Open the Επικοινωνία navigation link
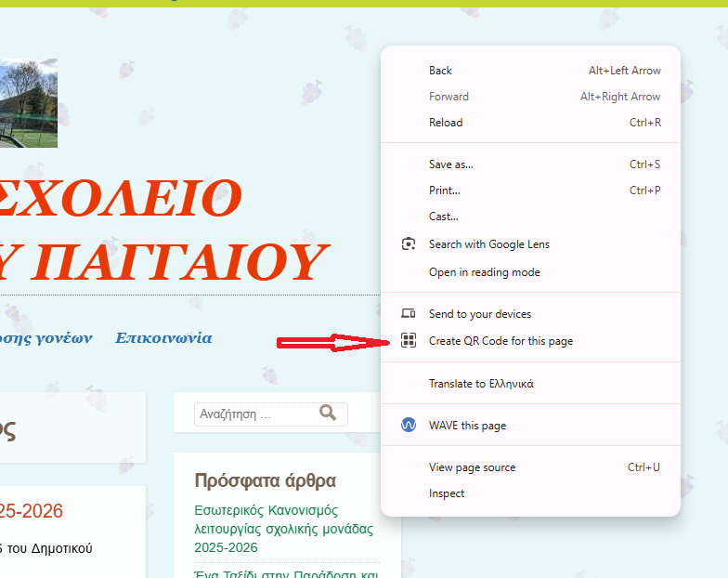This screenshot has width=728, height=578. (163, 338)
